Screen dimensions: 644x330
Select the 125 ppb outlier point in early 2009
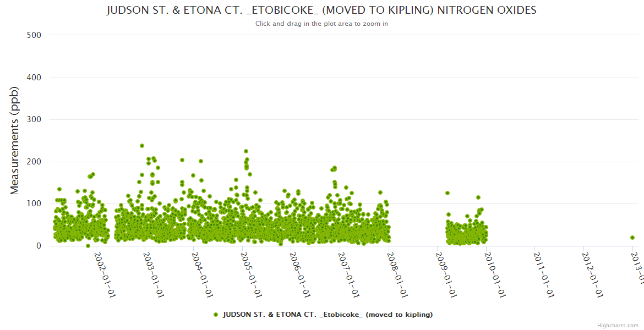pyautogui.click(x=447, y=193)
